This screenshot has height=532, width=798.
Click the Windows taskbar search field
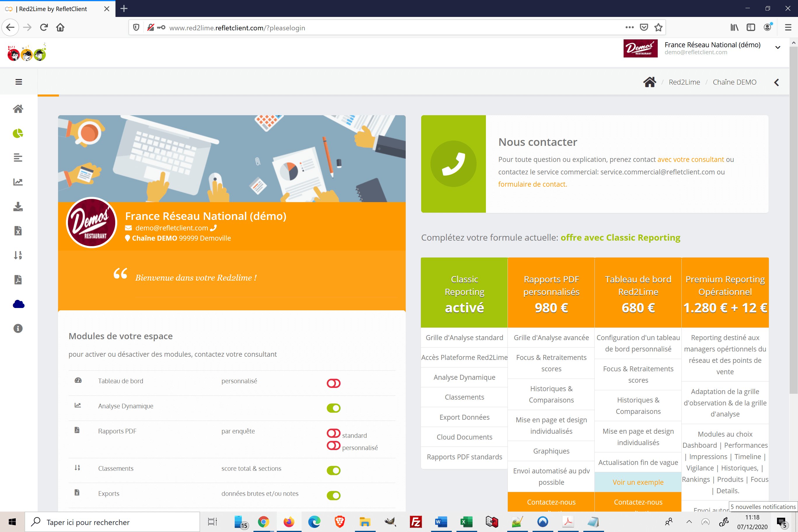(112, 522)
